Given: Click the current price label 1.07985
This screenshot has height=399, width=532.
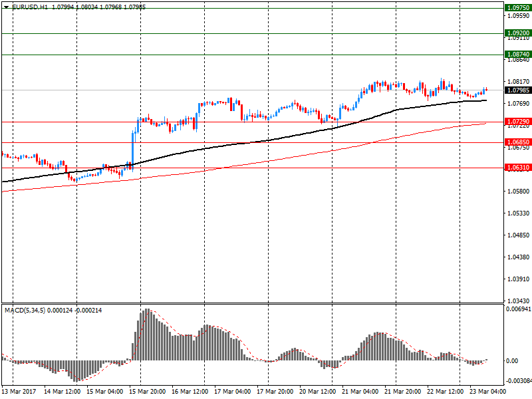Looking at the screenshot, I should (518, 90).
